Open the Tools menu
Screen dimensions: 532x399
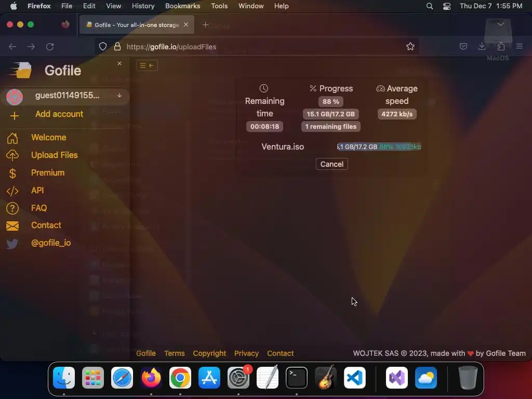coord(219,6)
